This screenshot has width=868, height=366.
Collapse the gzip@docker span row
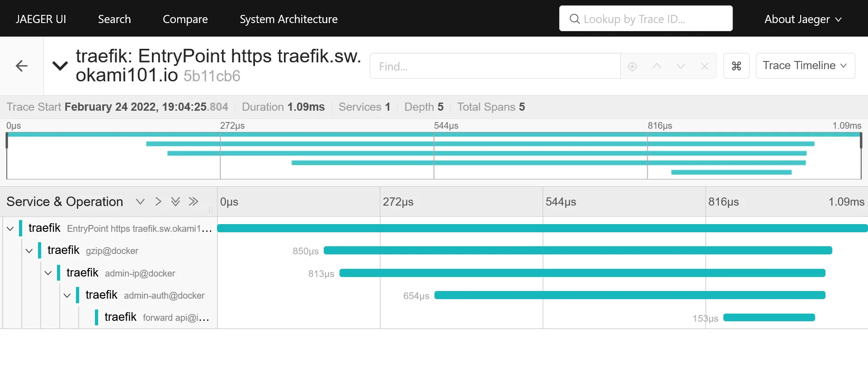click(x=29, y=250)
